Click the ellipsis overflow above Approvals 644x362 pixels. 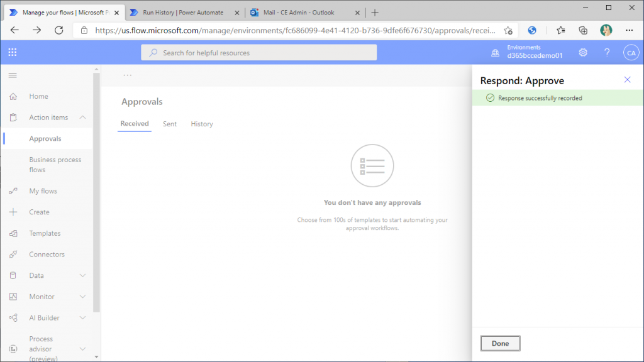coord(127,75)
